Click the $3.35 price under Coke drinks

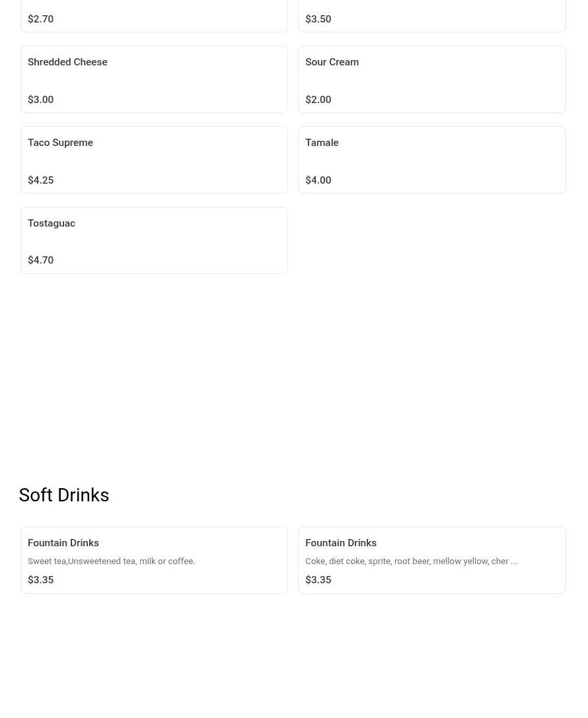(318, 580)
